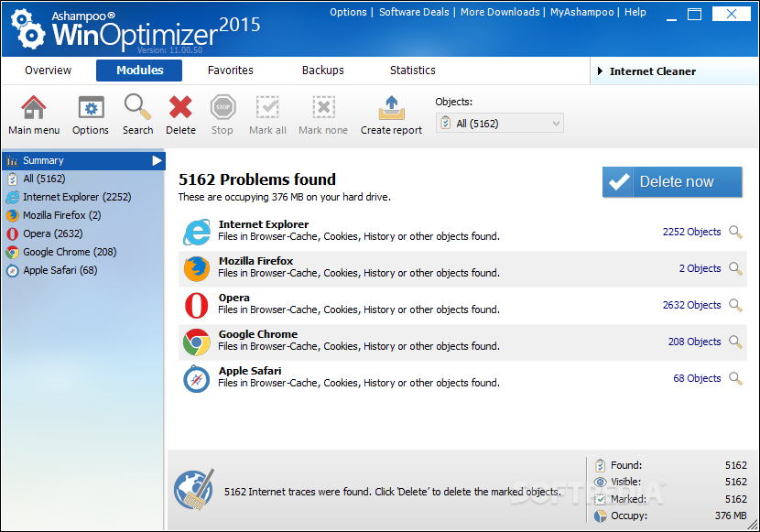The height and width of the screenshot is (532, 760).
Task: Open the MyAshampoo link
Action: click(x=581, y=12)
